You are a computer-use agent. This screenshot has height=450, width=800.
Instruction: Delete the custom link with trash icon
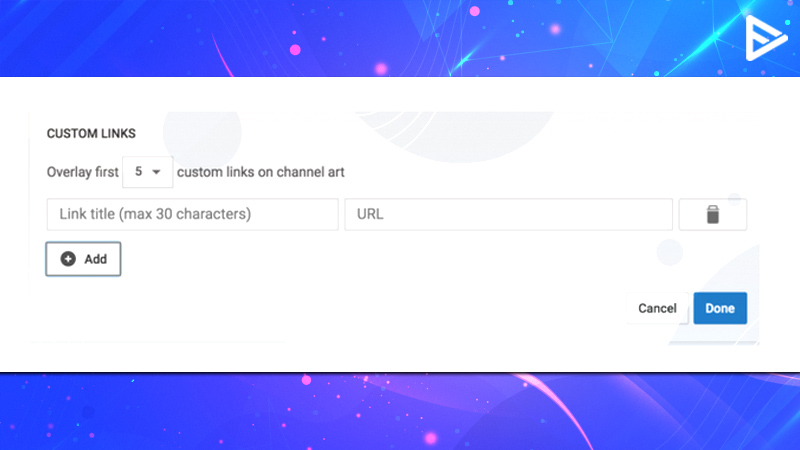coord(713,214)
